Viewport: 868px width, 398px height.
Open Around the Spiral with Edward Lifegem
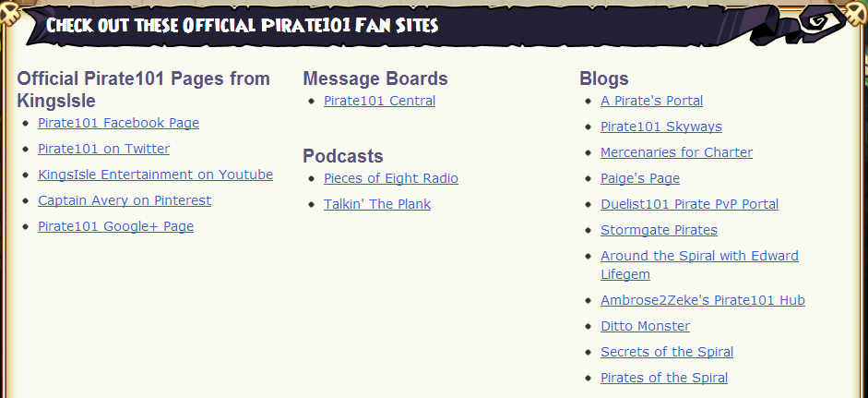tap(699, 265)
